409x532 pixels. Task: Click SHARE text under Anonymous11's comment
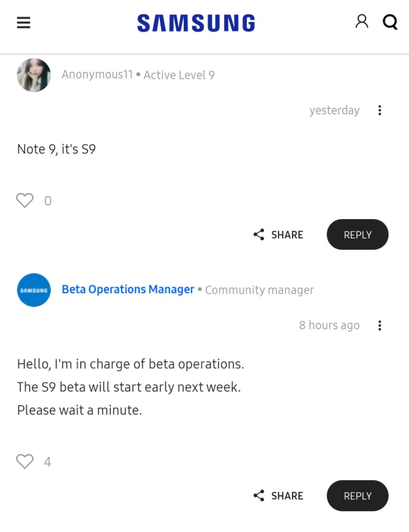[287, 235]
